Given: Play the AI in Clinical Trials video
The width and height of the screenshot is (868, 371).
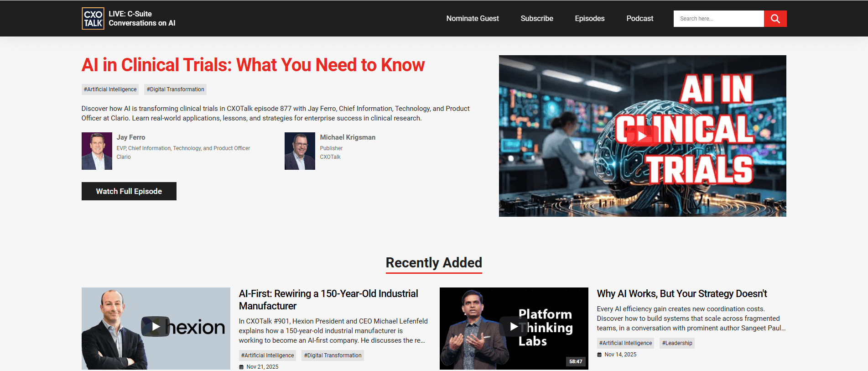Looking at the screenshot, I should pyautogui.click(x=642, y=136).
